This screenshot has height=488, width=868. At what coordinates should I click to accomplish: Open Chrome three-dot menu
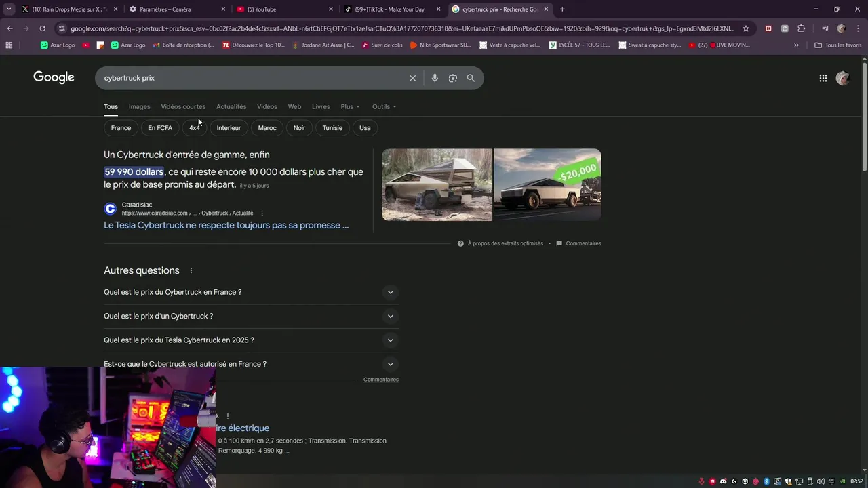(857, 28)
